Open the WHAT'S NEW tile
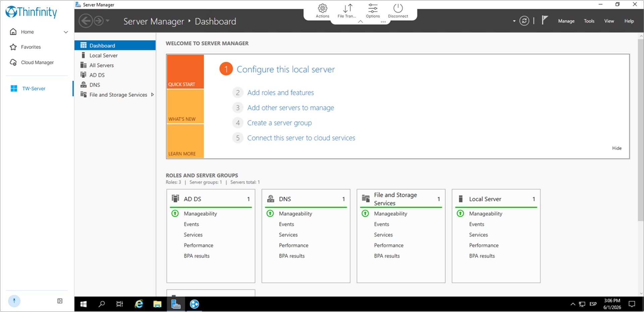Screen dimensions: 644x312 pos(185,106)
